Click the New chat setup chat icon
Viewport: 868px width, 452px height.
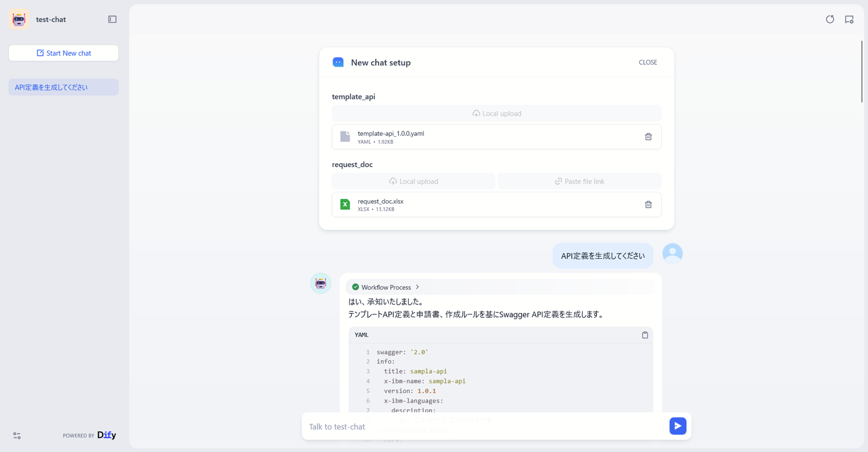tap(338, 62)
